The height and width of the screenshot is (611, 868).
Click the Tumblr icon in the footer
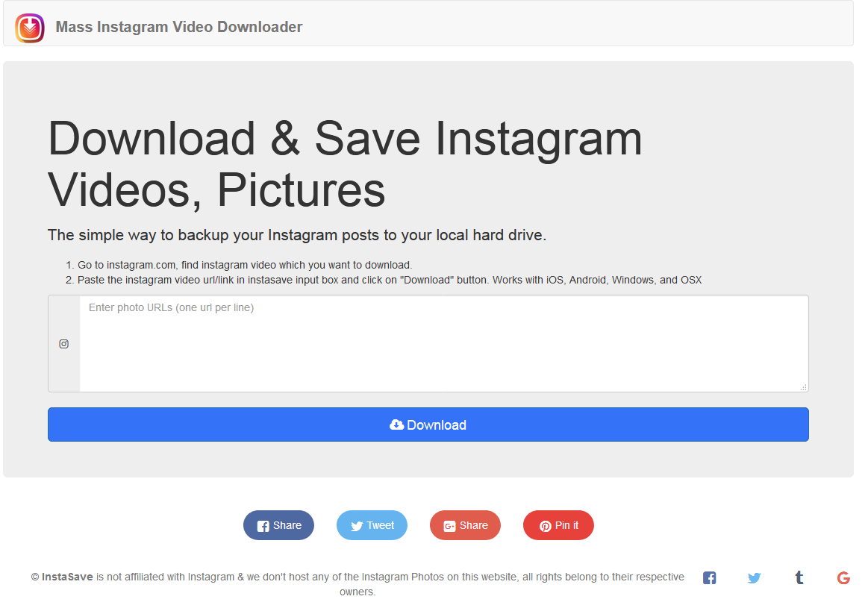[x=799, y=577]
